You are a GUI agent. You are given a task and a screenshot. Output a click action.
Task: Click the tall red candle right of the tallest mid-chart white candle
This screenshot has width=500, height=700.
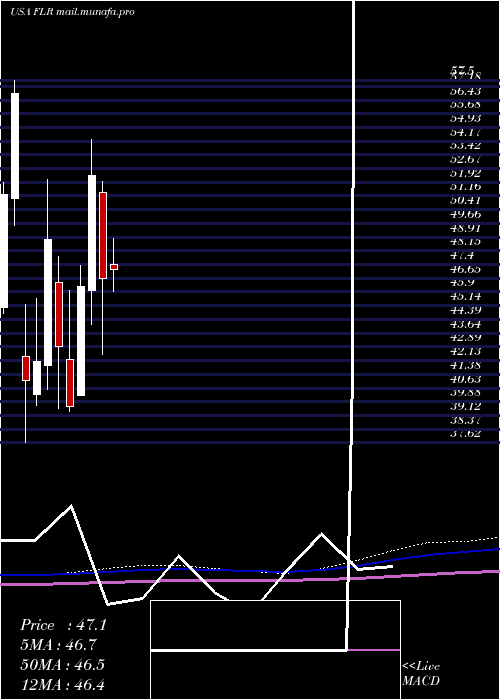pos(103,235)
